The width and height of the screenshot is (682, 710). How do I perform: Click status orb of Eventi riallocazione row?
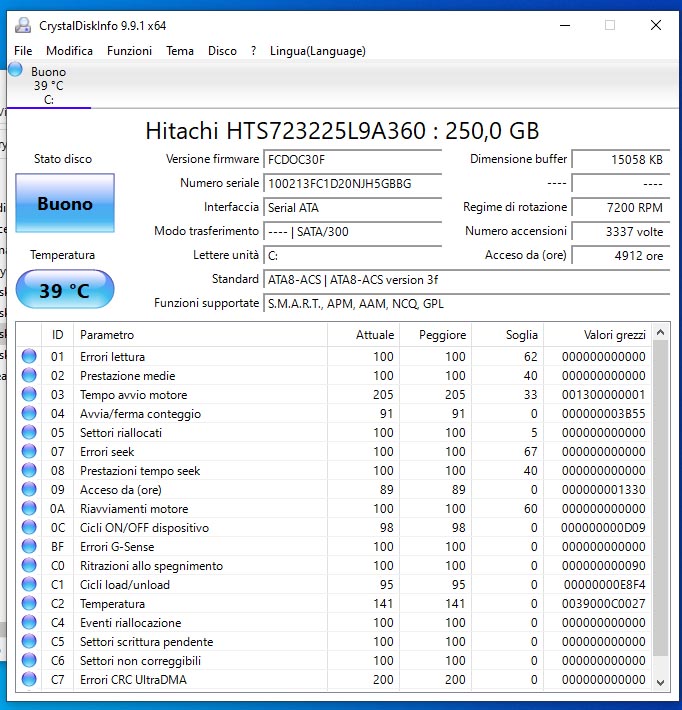pos(29,623)
